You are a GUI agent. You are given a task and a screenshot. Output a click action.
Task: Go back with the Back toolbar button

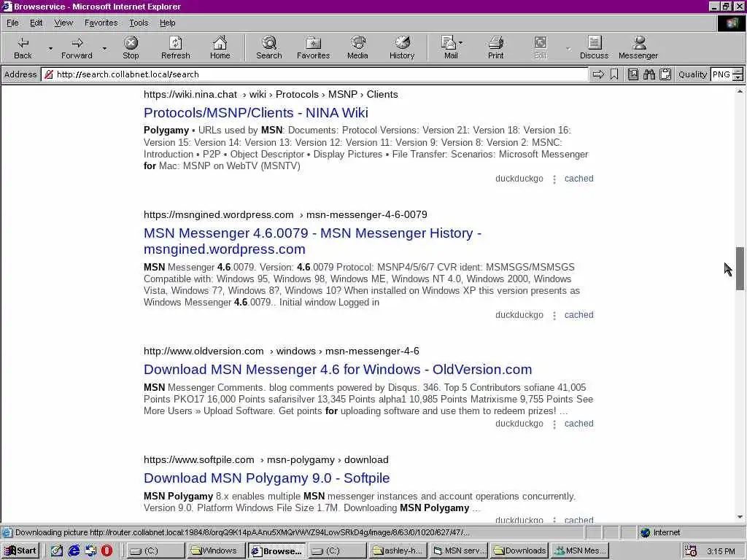[23, 47]
